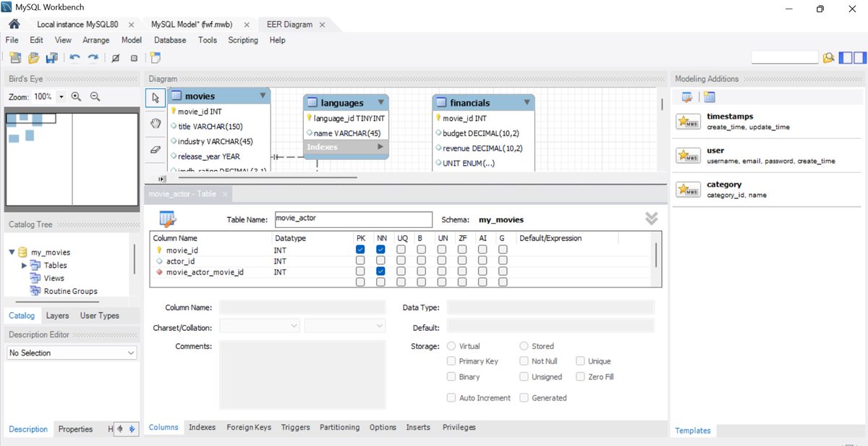Click the search magnifier icon near search box
This screenshot has height=446, width=868.
(x=828, y=57)
